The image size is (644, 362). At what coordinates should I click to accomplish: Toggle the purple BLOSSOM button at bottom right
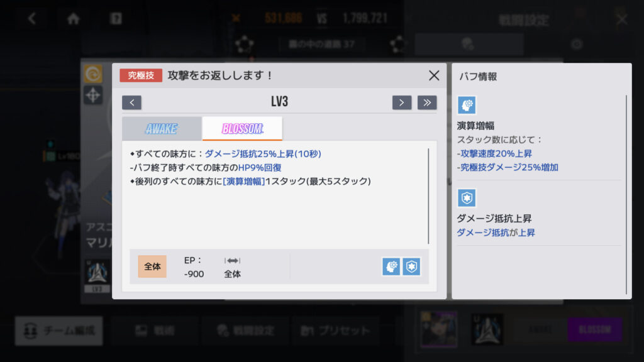point(595,329)
